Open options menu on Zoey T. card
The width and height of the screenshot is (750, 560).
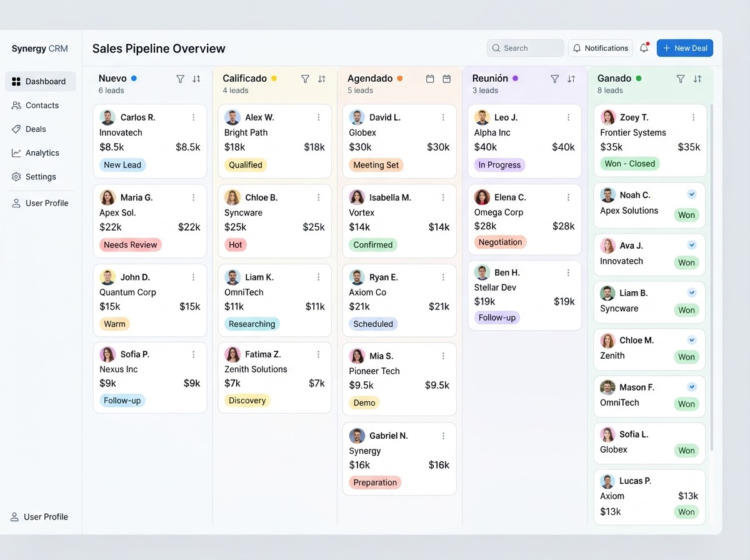tap(694, 117)
